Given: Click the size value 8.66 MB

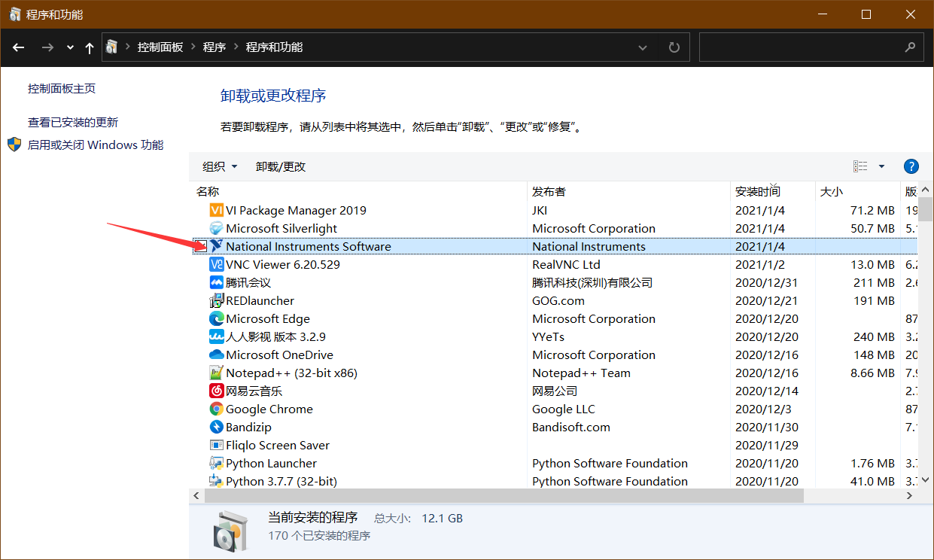Looking at the screenshot, I should coord(872,373).
